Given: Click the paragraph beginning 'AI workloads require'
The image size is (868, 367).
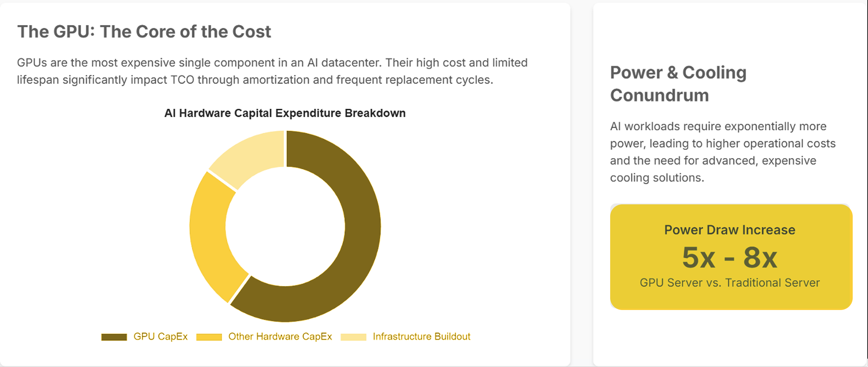Looking at the screenshot, I should coord(722,152).
